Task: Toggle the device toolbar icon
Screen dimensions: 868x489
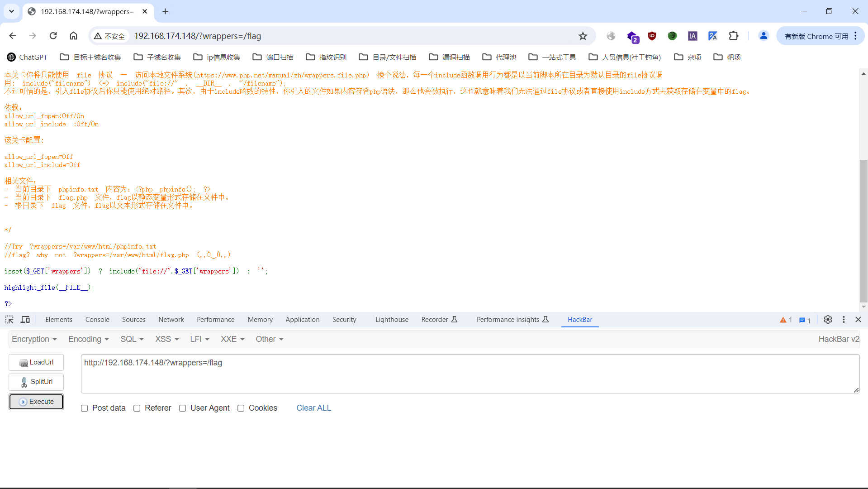Action: click(25, 320)
